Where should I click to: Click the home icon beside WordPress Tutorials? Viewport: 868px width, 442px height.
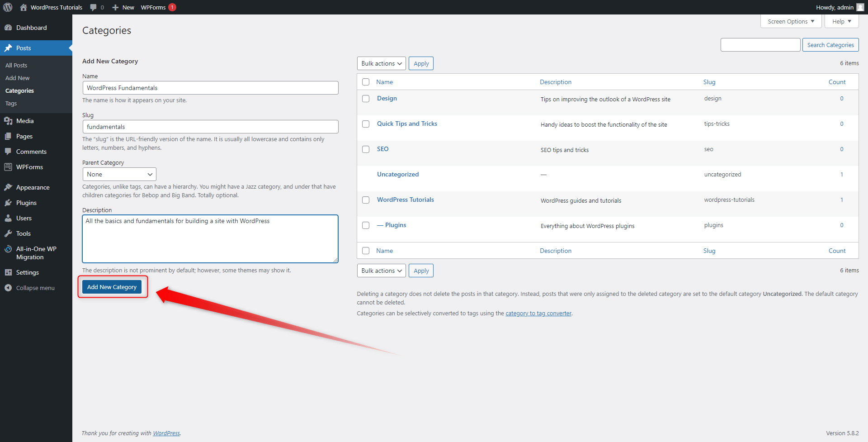[24, 7]
